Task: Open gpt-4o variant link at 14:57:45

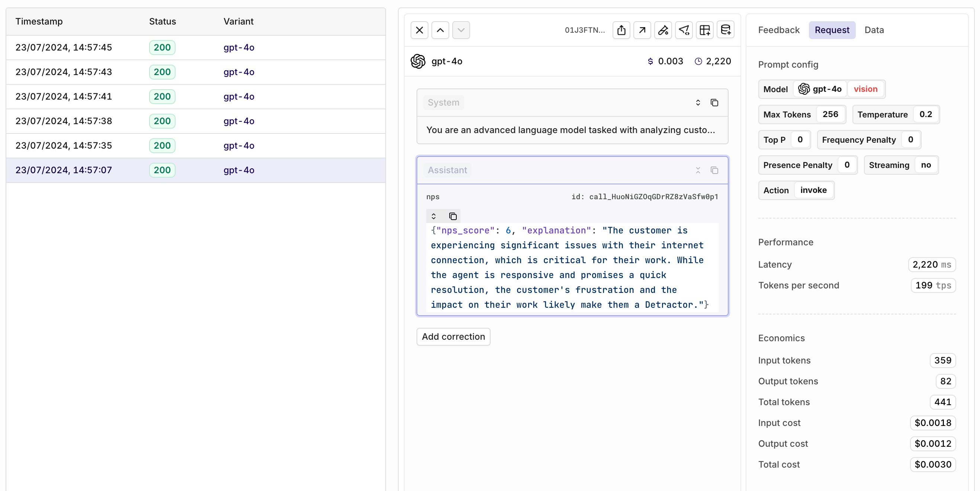Action: click(x=238, y=48)
